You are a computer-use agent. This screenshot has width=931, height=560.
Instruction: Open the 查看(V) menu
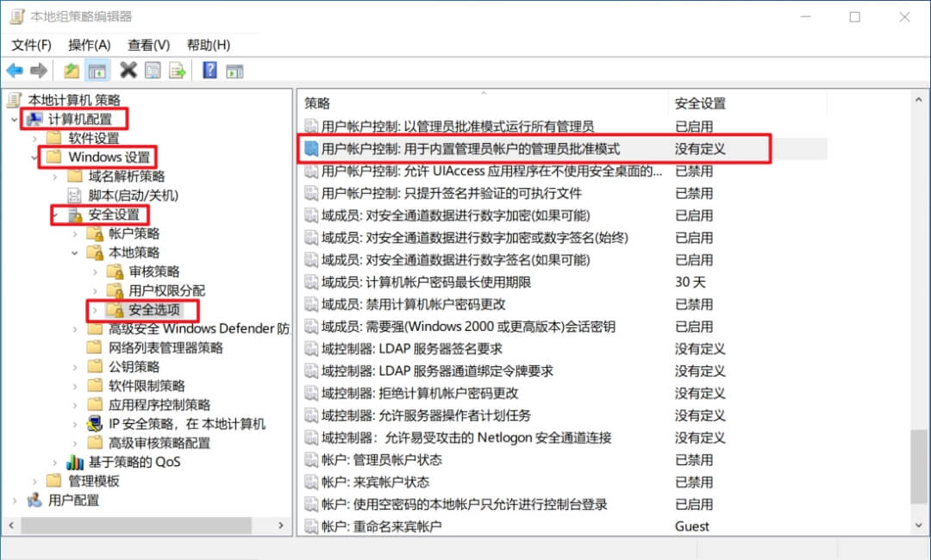pos(148,45)
